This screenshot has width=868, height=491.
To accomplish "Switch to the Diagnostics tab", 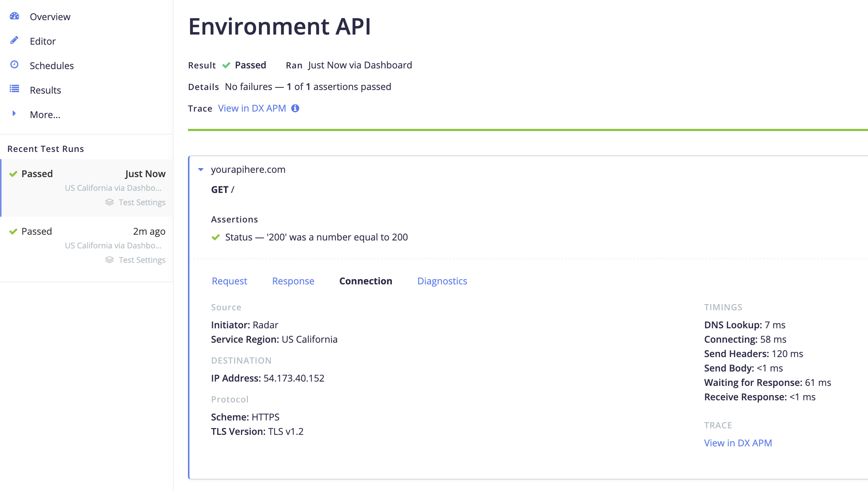I will coord(442,281).
